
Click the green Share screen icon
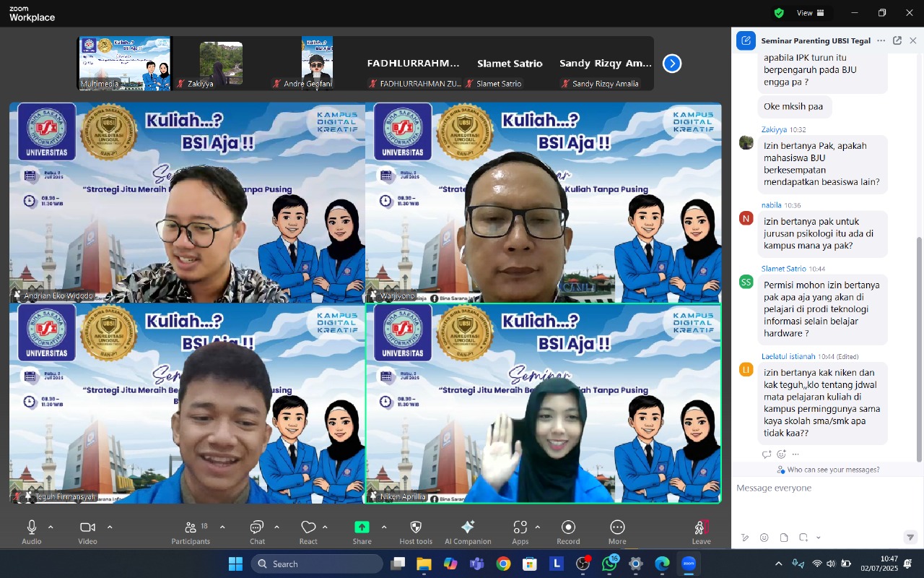pos(362,527)
